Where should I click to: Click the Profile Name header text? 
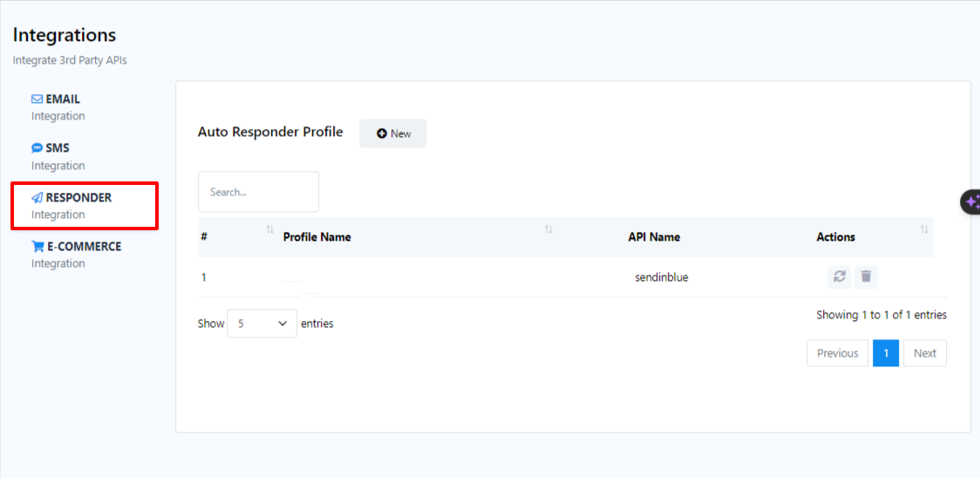317,237
